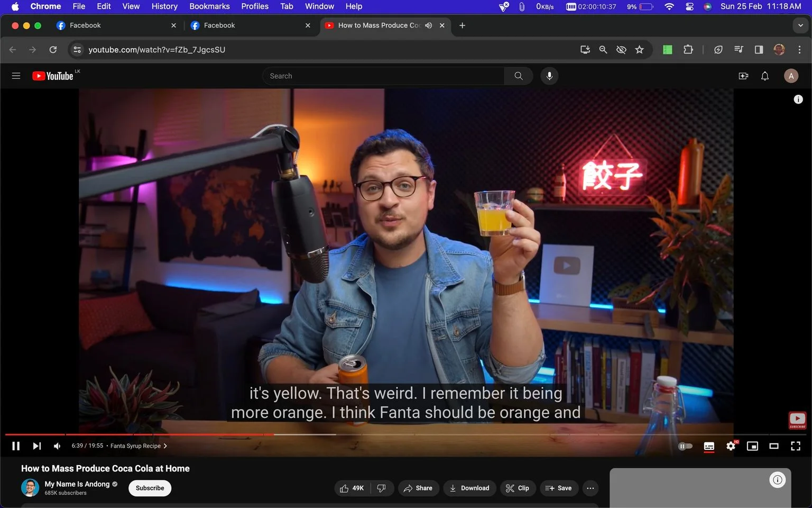View site information in address bar

pyautogui.click(x=77, y=49)
